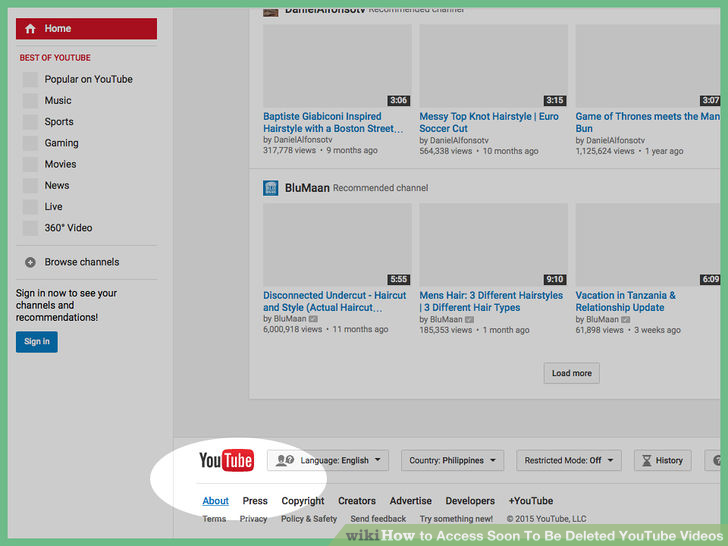Click by DanielAlfonsotv under Messy Top Knot
This screenshot has height=546, width=728.
tap(454, 140)
